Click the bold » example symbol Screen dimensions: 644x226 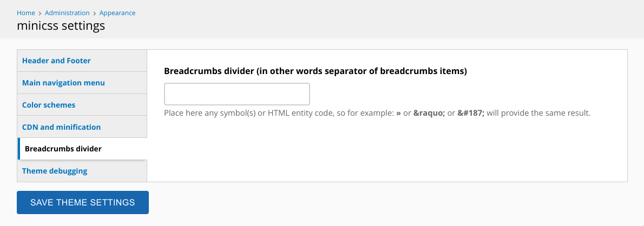(398, 113)
